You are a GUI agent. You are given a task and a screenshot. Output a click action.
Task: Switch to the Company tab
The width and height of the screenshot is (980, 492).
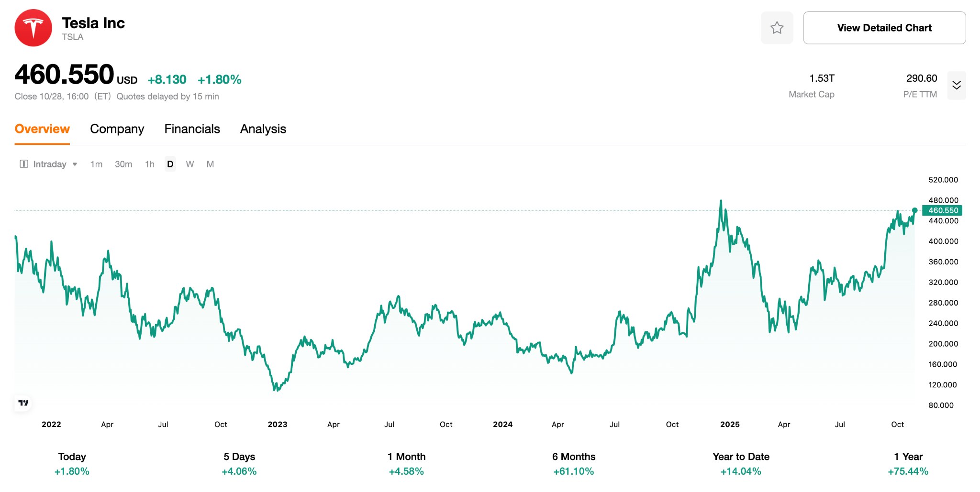point(117,129)
